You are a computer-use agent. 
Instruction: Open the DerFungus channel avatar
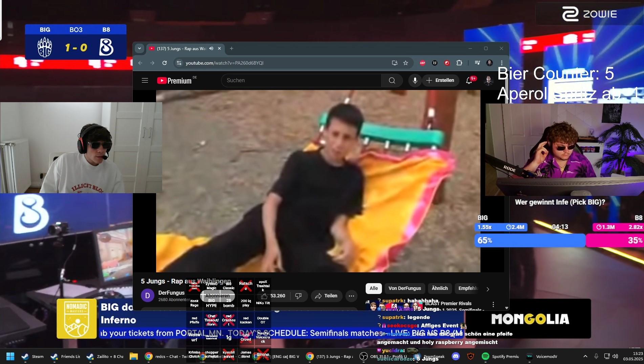[148, 296]
